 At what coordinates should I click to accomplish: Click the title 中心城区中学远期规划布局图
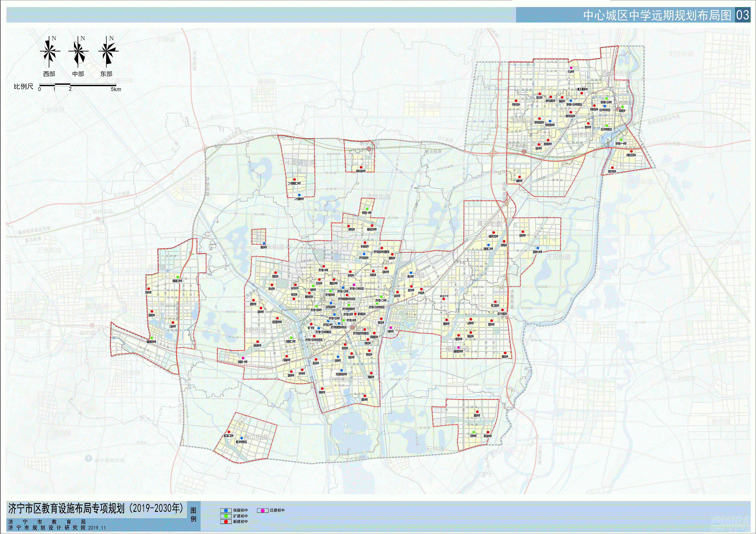pos(657,16)
